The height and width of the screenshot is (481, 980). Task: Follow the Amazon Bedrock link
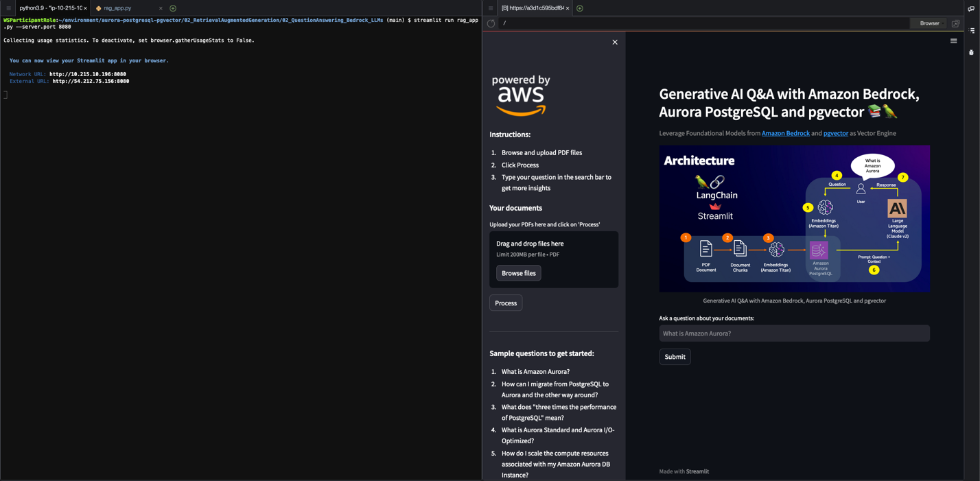click(x=786, y=133)
